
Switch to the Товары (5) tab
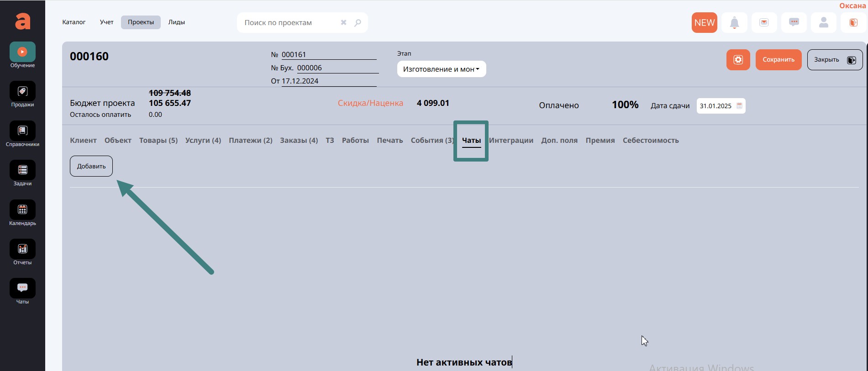[x=158, y=141]
